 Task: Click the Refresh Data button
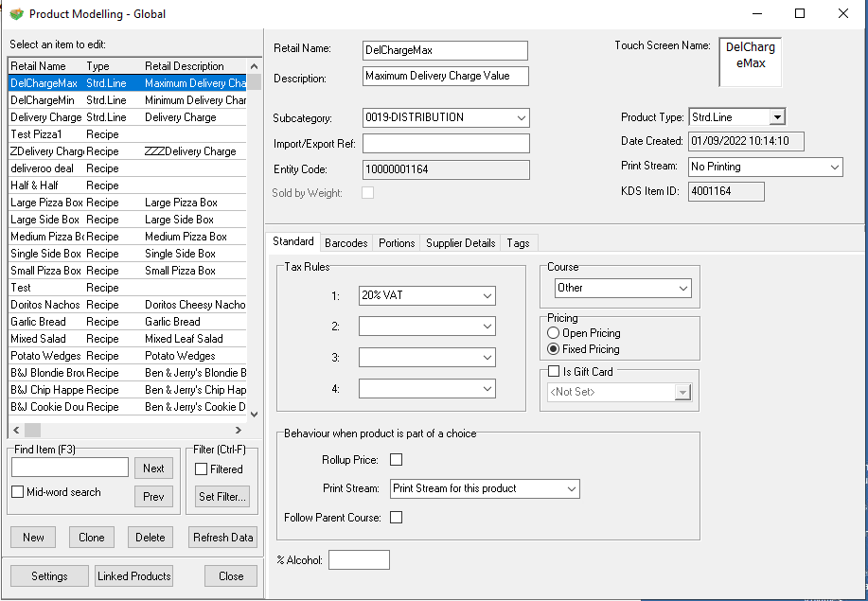click(x=222, y=538)
